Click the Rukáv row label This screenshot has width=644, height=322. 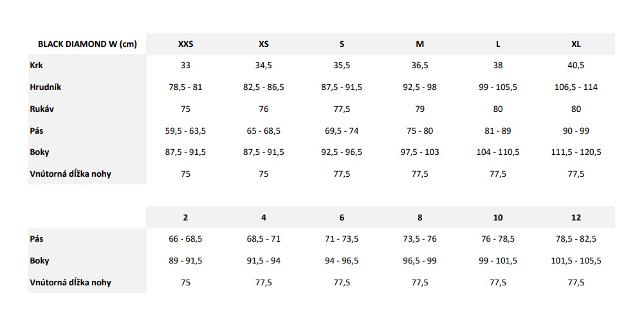pyautogui.click(x=41, y=109)
